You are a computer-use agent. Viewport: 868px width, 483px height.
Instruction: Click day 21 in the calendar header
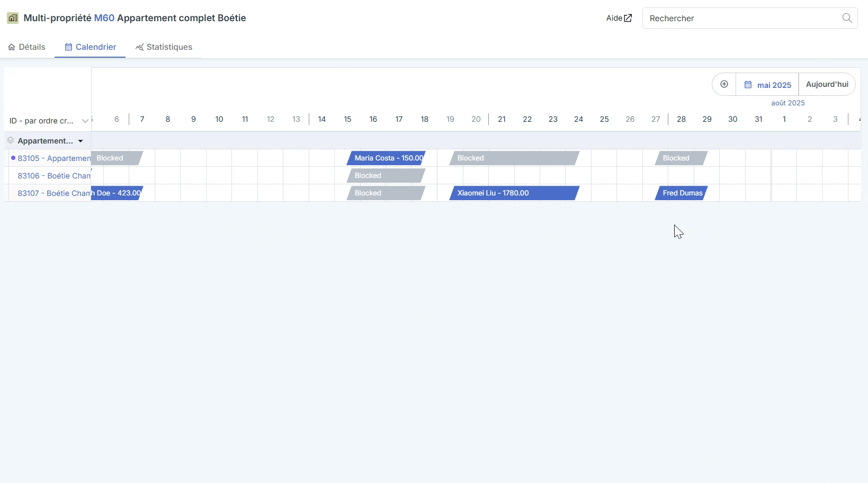[502, 119]
